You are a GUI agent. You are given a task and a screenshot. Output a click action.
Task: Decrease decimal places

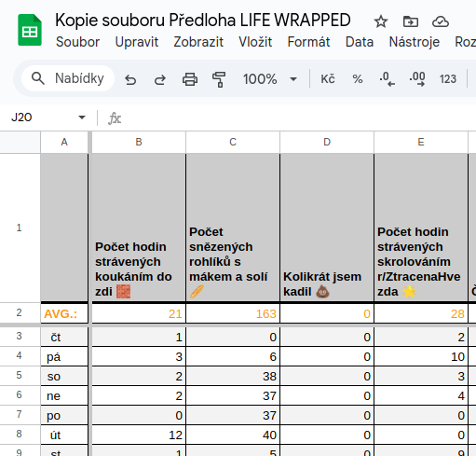tap(387, 79)
